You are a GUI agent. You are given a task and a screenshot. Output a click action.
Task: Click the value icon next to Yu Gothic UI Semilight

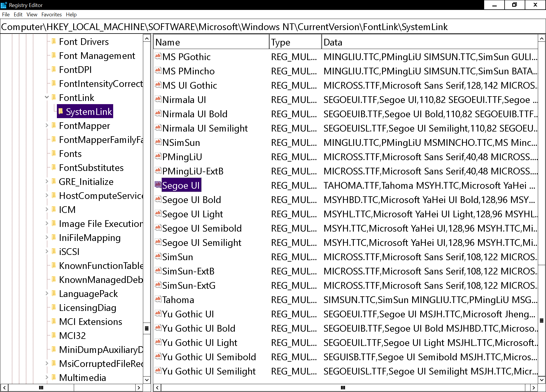click(158, 371)
